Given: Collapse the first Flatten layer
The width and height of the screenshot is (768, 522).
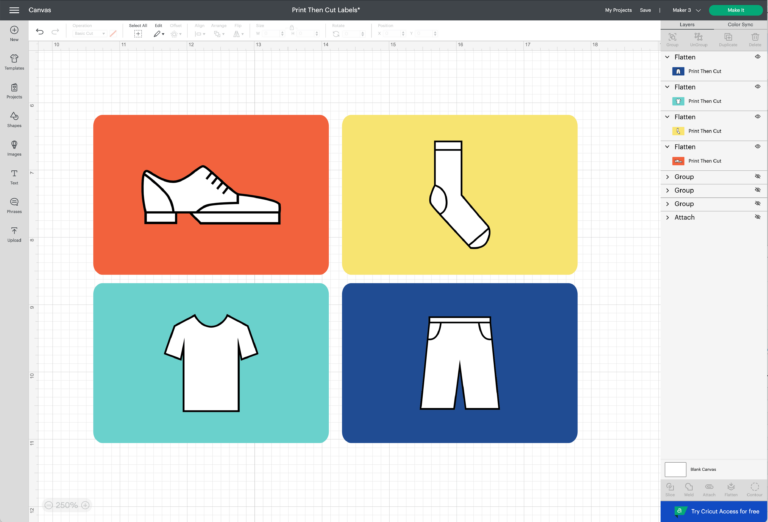Looking at the screenshot, I should click(668, 57).
